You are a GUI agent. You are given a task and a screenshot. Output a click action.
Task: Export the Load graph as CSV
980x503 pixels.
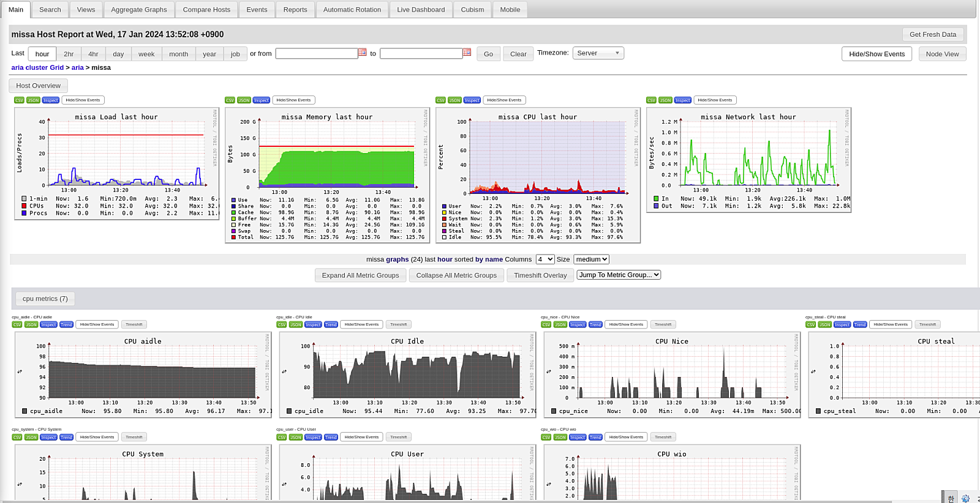click(x=19, y=100)
